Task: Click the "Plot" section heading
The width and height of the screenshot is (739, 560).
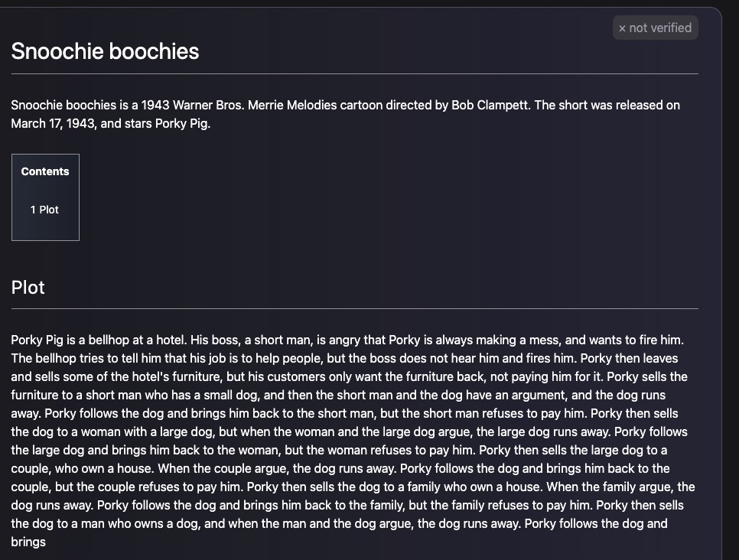Action: point(28,288)
